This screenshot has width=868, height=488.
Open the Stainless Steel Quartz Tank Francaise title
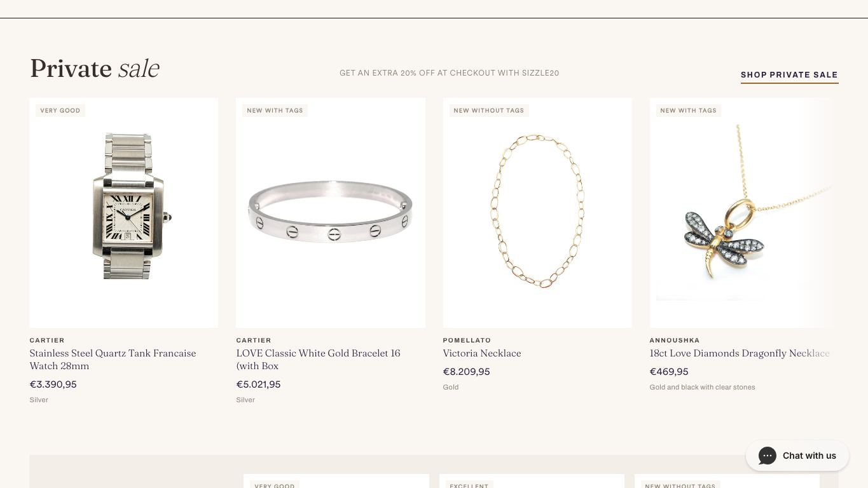click(113, 360)
